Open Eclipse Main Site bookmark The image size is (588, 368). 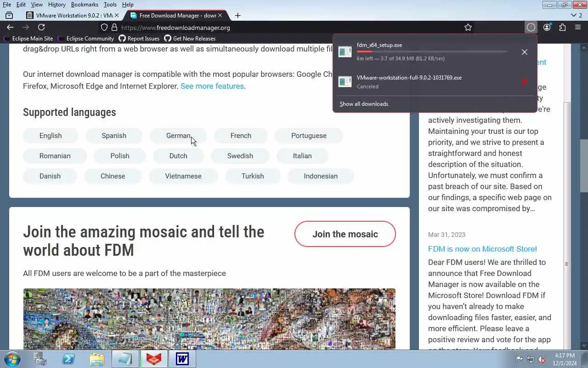pyautogui.click(x=28, y=39)
